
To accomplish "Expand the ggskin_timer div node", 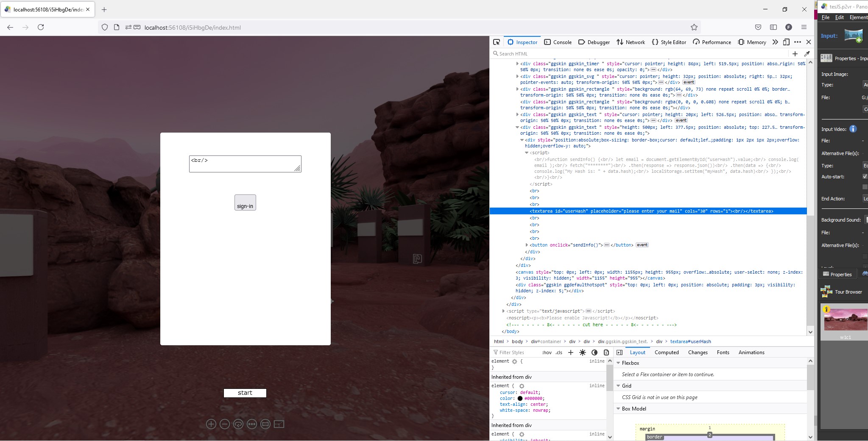I will click(517, 64).
